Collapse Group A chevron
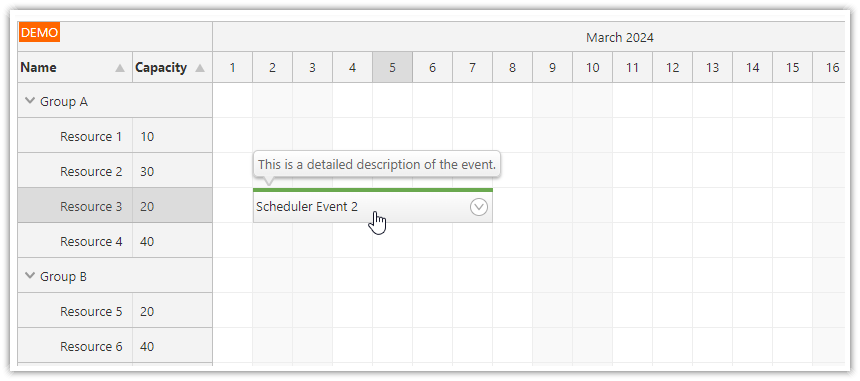860x381 pixels. tap(30, 101)
